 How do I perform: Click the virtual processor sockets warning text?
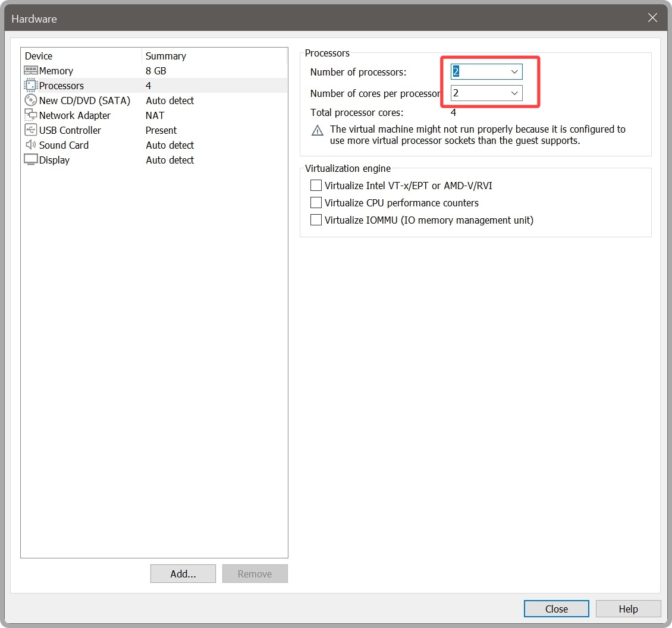478,135
